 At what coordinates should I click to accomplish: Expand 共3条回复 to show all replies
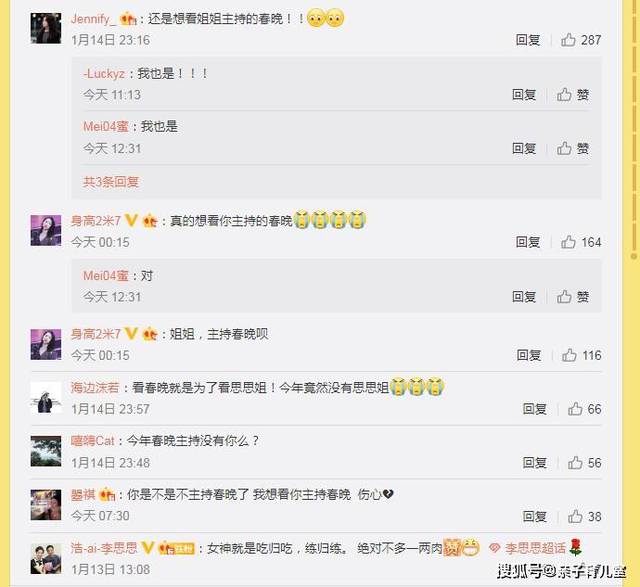coord(111,182)
